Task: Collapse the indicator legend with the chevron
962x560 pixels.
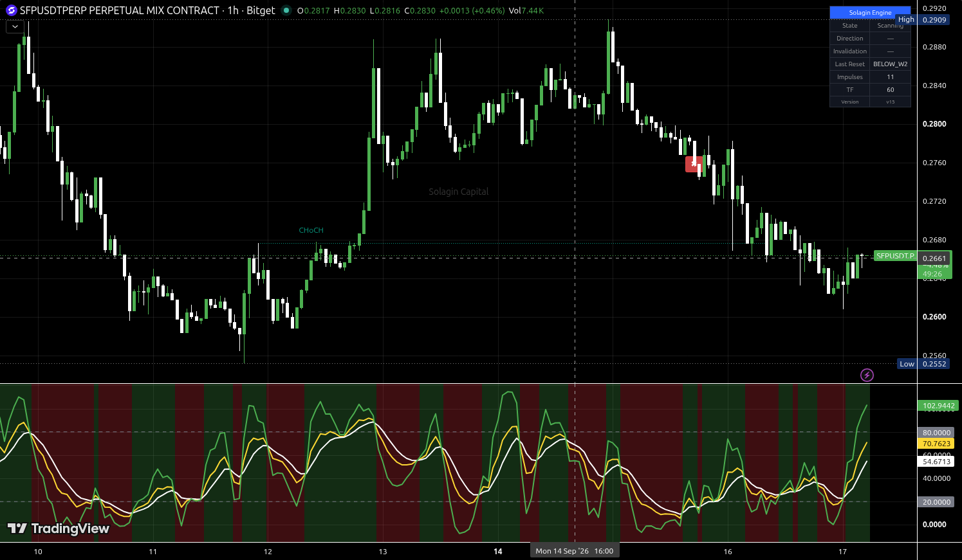Action: pyautogui.click(x=15, y=27)
